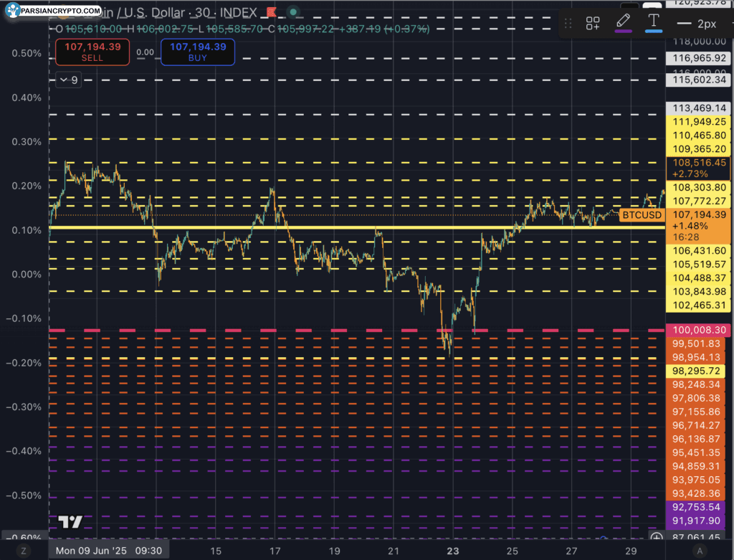Image resolution: width=734 pixels, height=560 pixels.
Task: Click the Mon 09 Jun '25 09:30 date label
Action: [x=109, y=551]
